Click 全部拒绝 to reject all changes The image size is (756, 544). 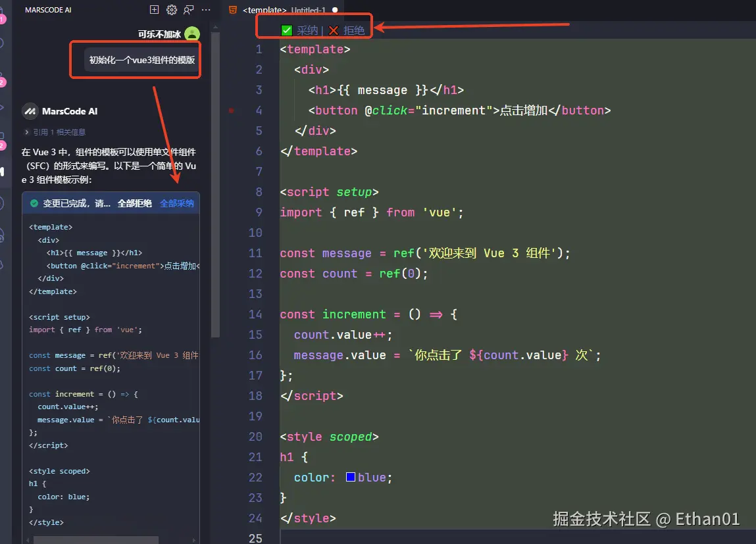click(134, 203)
